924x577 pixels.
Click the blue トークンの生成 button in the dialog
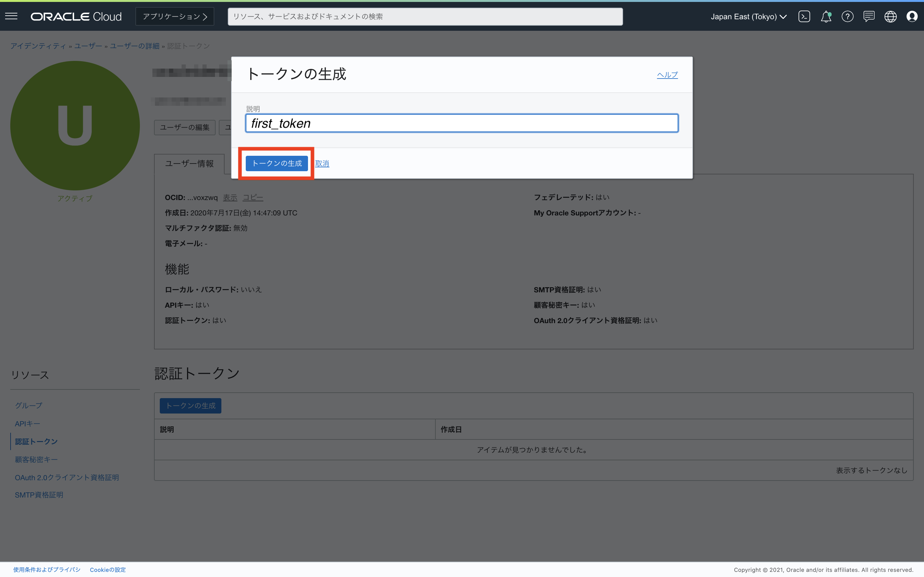(x=277, y=163)
